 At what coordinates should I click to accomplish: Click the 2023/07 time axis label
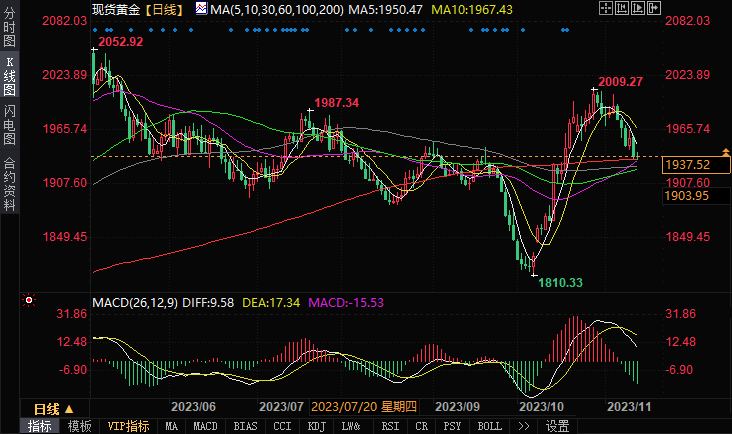click(282, 406)
